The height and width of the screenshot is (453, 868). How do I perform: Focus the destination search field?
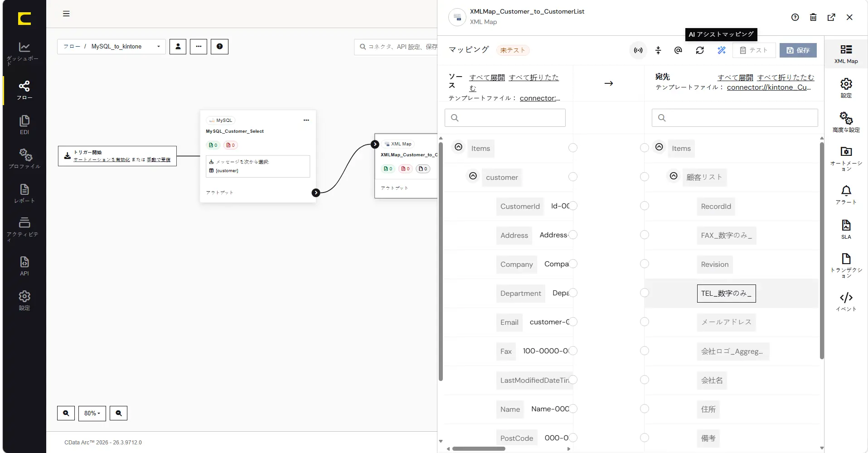tap(735, 118)
